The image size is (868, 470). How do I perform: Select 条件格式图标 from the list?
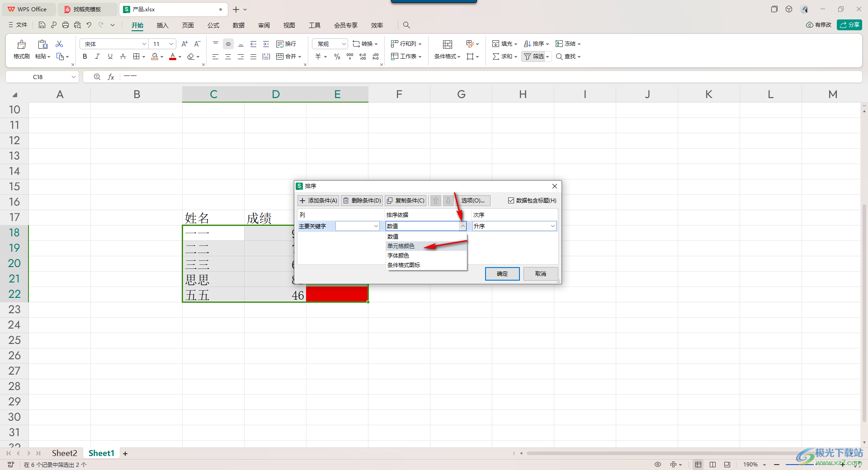point(426,265)
